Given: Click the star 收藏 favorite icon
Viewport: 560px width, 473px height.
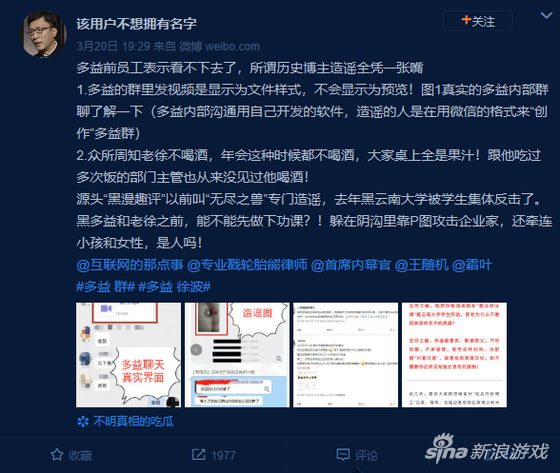Looking at the screenshot, I should [x=57, y=455].
